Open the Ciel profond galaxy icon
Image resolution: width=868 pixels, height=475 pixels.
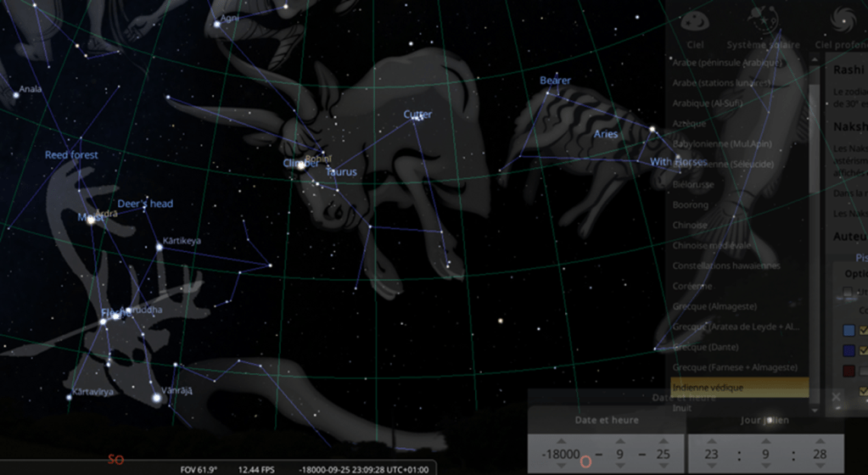click(845, 19)
